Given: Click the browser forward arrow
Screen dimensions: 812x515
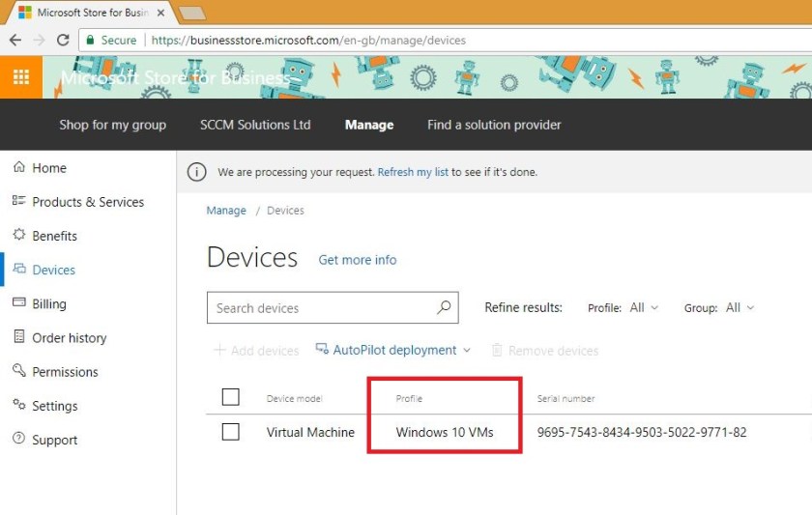Looking at the screenshot, I should 40,40.
